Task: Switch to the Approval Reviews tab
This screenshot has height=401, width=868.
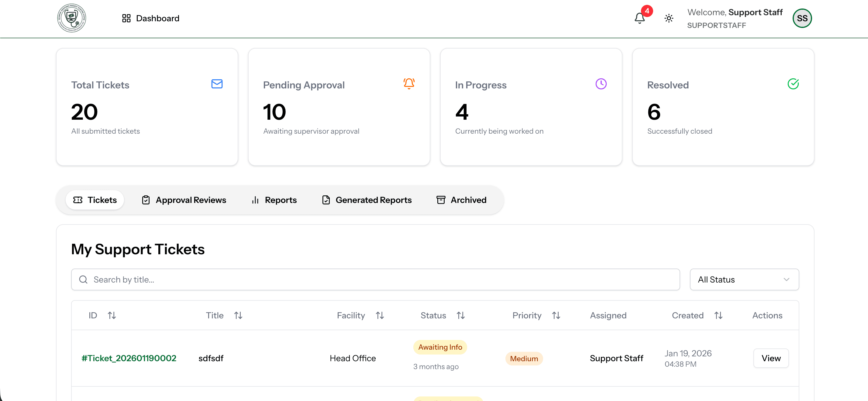Action: coord(184,200)
